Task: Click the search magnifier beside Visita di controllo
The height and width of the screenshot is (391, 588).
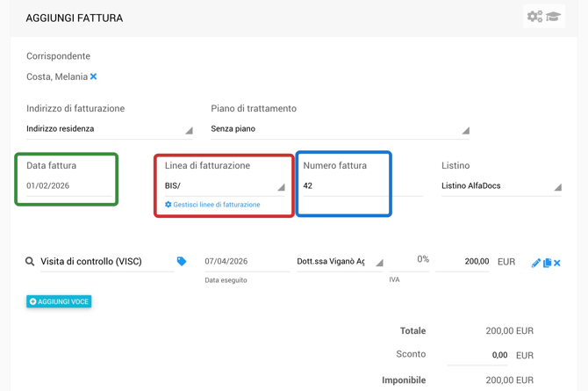Action: [x=30, y=262]
